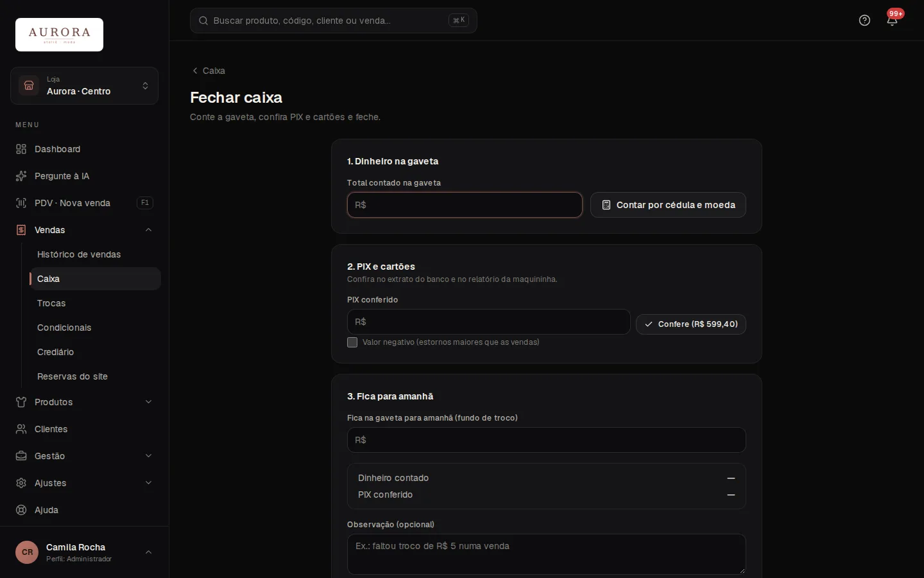Click the Observação text area
This screenshot has height=578, width=924.
(547, 554)
